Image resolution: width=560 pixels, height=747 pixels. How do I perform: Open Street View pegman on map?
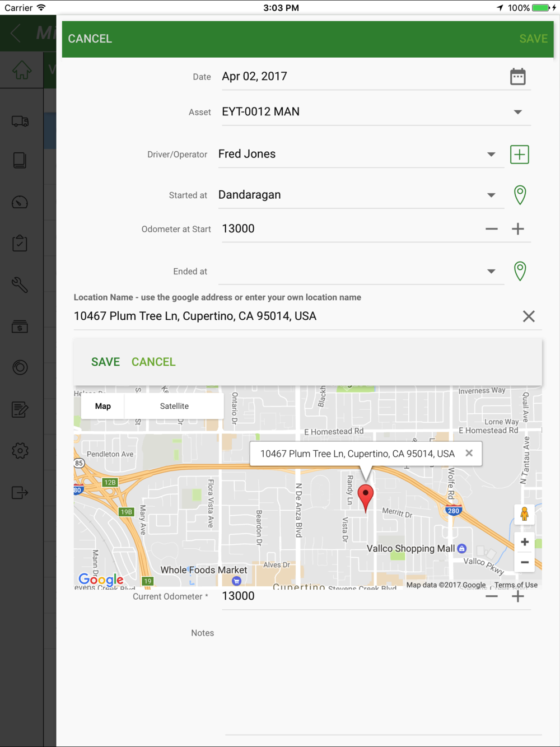pyautogui.click(x=525, y=514)
